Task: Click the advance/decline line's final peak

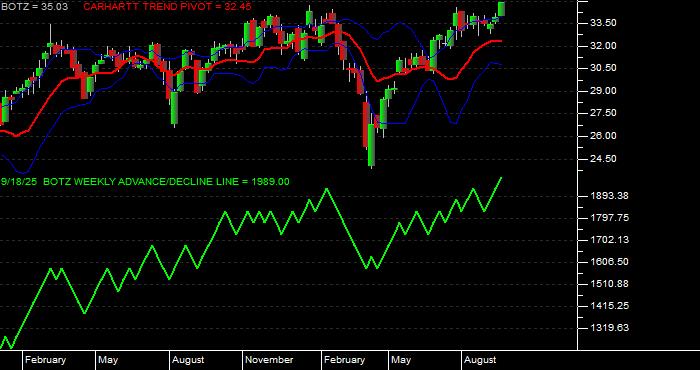Action: coord(501,178)
